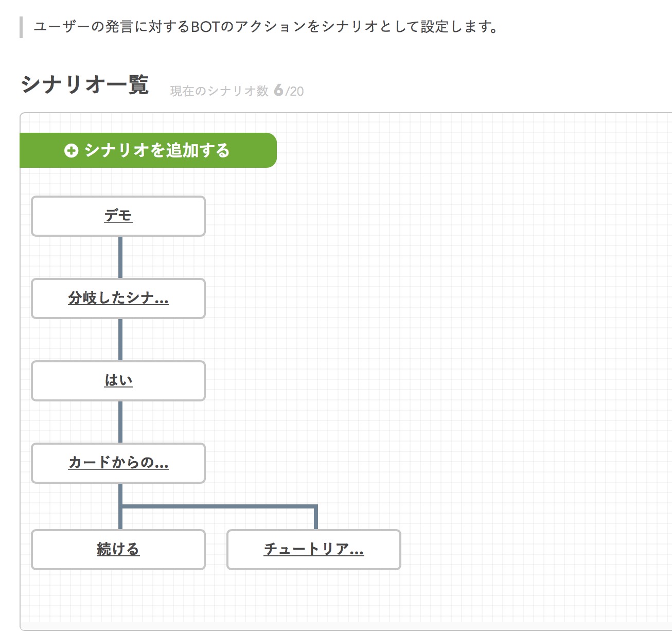Open the 分岐したシナ... scenario node
672x632 pixels.
pos(118,298)
